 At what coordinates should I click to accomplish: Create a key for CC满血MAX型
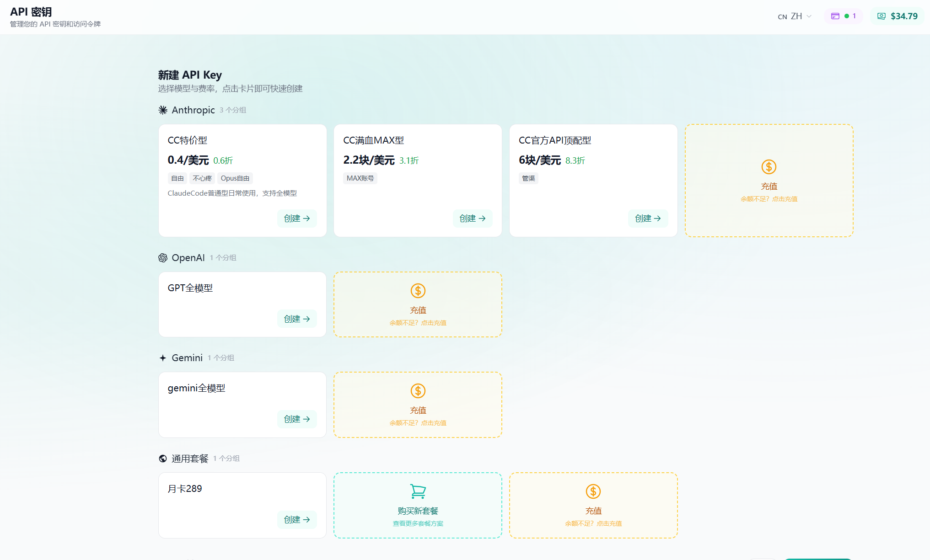pyautogui.click(x=472, y=219)
